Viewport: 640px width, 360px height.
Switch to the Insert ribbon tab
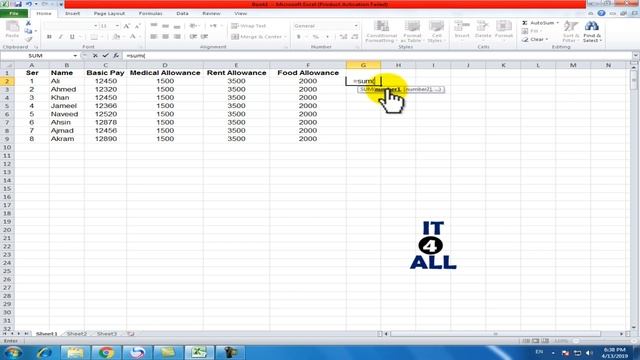(x=72, y=13)
